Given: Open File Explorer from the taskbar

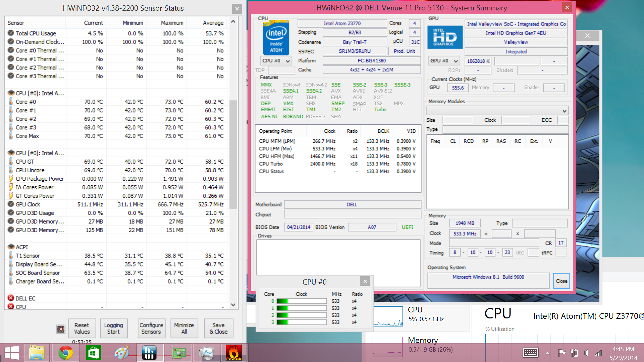Looking at the screenshot, I should [x=37, y=353].
